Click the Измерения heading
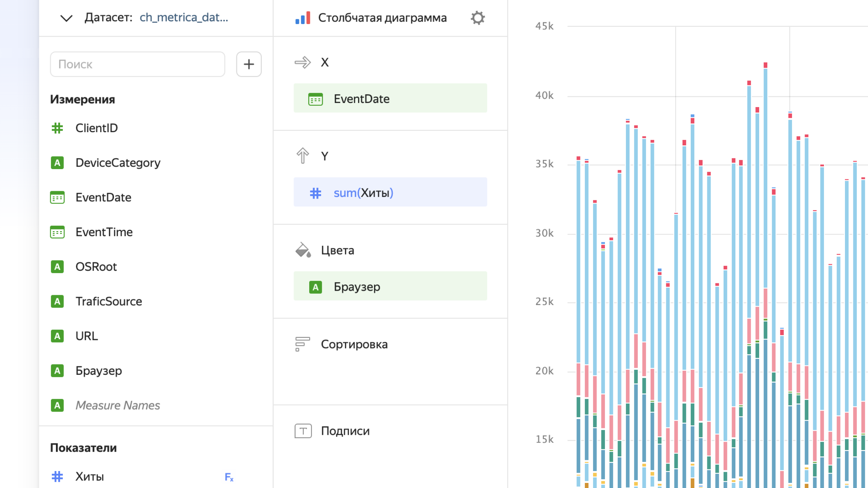 [x=82, y=99]
